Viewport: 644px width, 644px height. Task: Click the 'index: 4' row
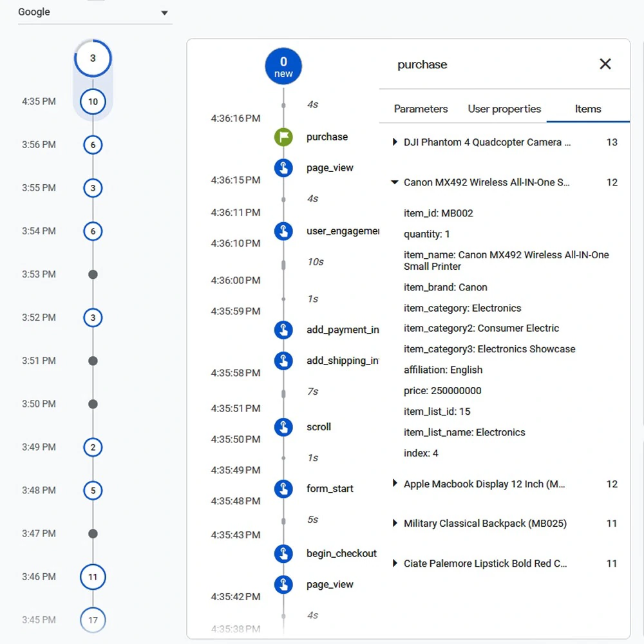point(421,453)
